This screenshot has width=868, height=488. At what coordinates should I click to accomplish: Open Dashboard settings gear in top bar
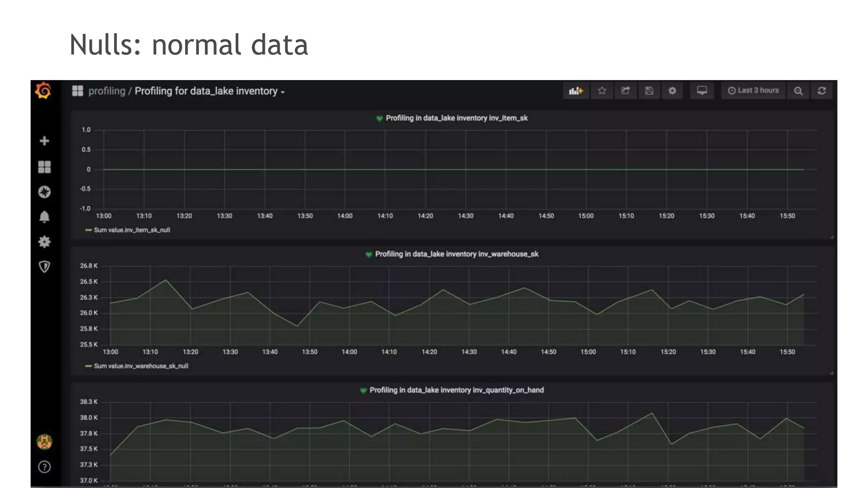point(672,91)
